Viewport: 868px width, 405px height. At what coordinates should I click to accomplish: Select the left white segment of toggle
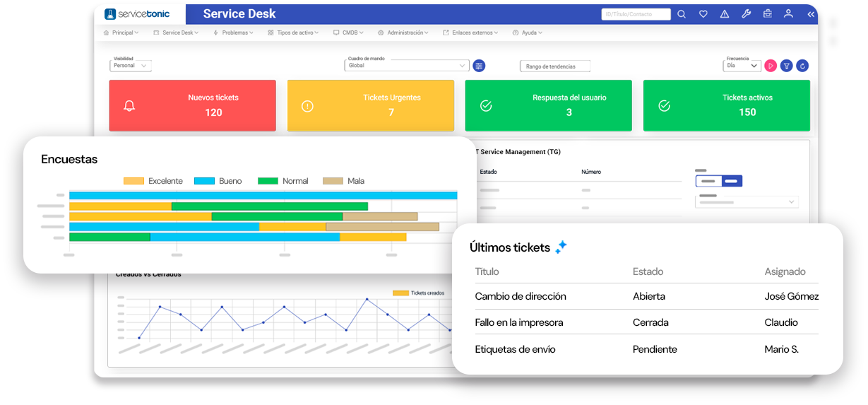click(708, 181)
